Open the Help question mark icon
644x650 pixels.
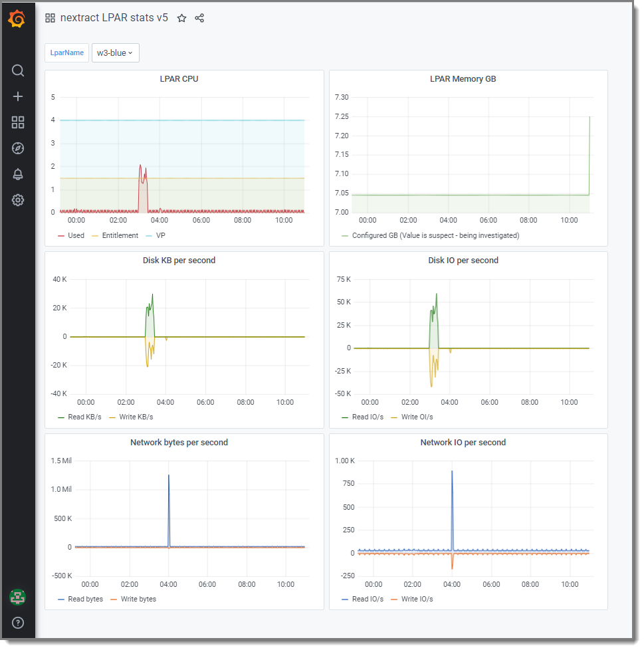[x=17, y=623]
